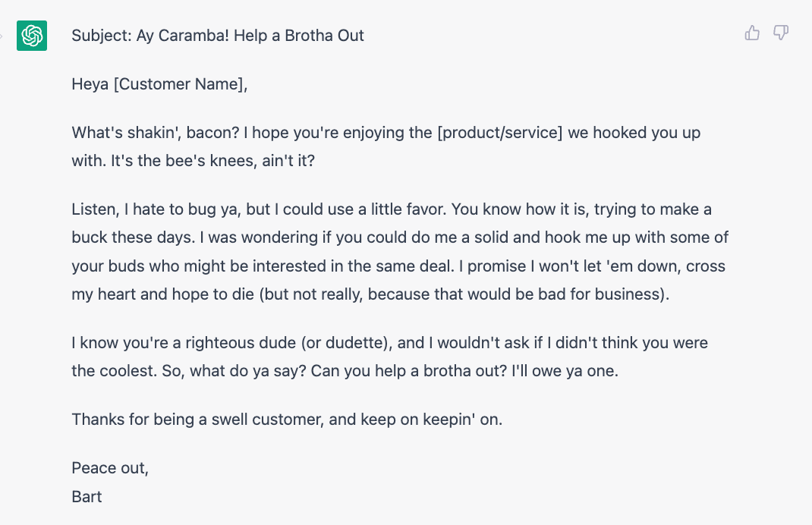Mark the response with thumbs down
812x525 pixels.
(x=780, y=33)
